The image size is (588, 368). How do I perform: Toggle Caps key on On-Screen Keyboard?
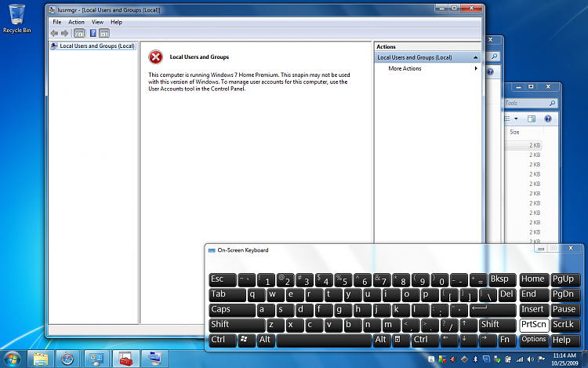click(232, 310)
